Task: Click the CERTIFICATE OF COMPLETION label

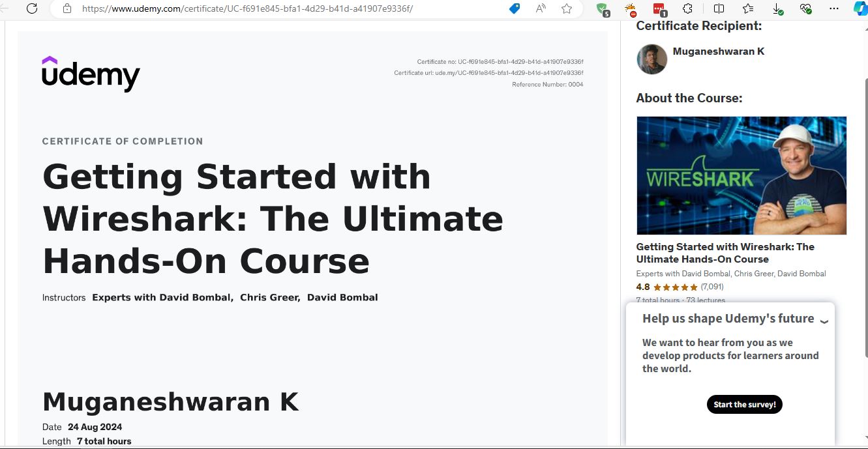Action: (x=123, y=141)
